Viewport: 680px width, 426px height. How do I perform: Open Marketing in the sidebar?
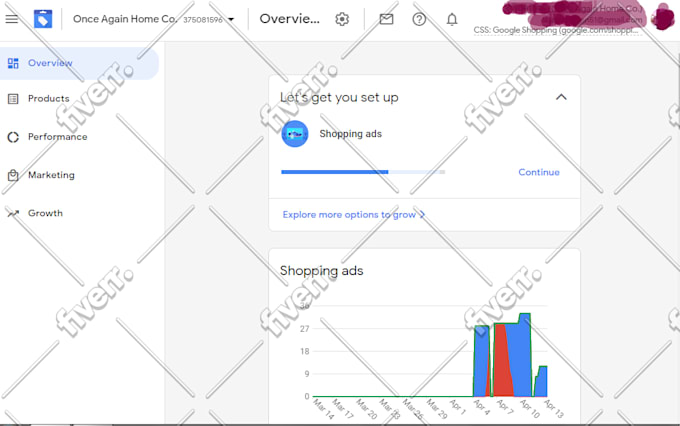[51, 175]
